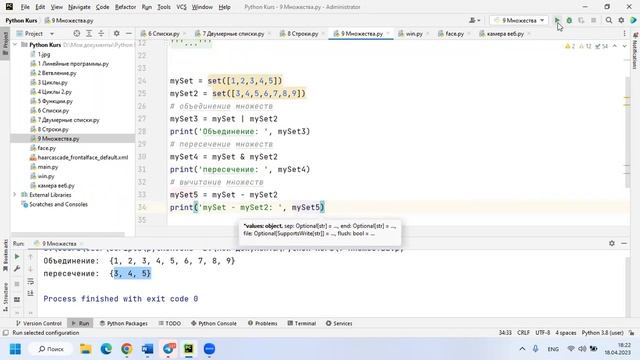Open the Zoom app from the taskbar
The width and height of the screenshot is (640, 360).
[209, 349]
